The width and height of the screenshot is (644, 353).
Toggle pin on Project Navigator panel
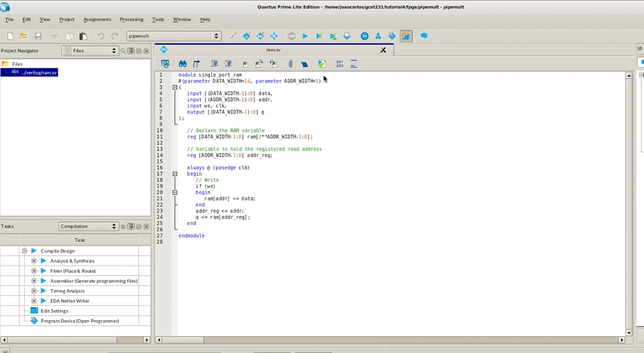point(131,51)
